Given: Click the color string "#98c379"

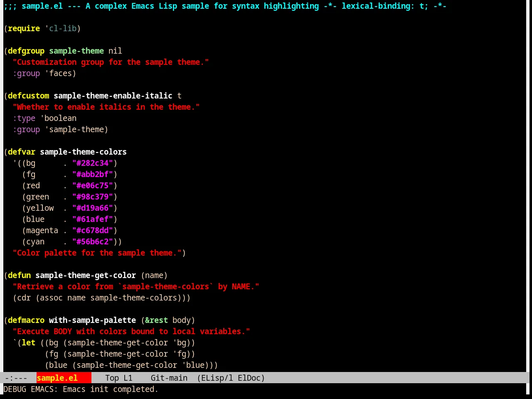Looking at the screenshot, I should (93, 197).
